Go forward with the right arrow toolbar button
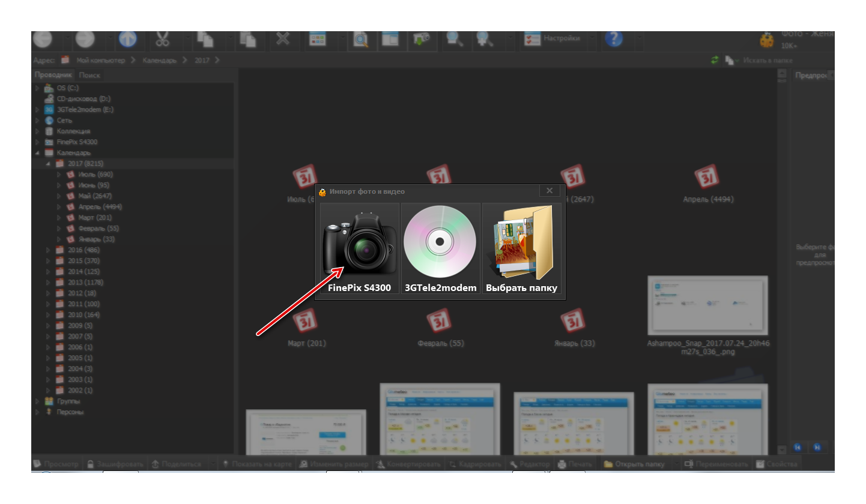866x504 pixels. [x=85, y=39]
